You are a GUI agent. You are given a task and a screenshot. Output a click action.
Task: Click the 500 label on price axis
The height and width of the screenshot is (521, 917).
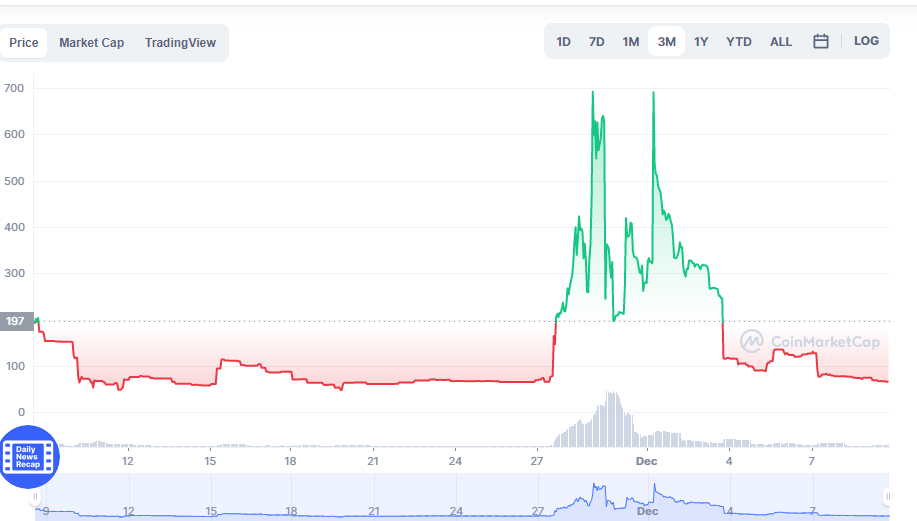pos(14,181)
